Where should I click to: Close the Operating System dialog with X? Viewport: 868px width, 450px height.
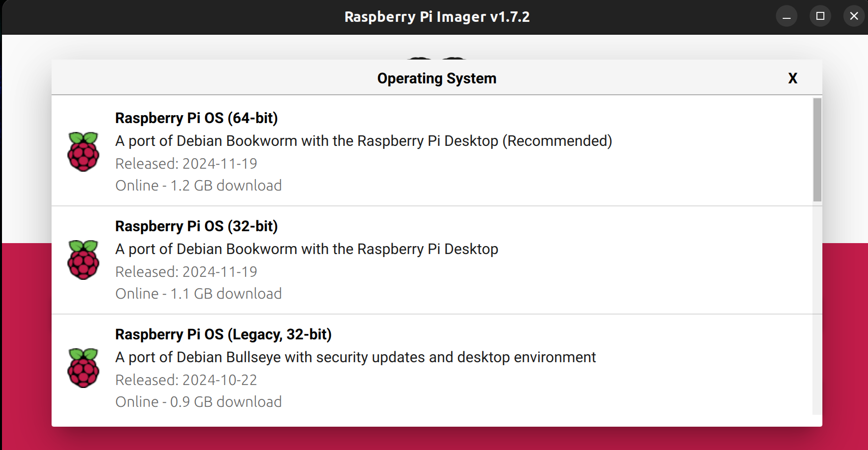click(x=793, y=78)
